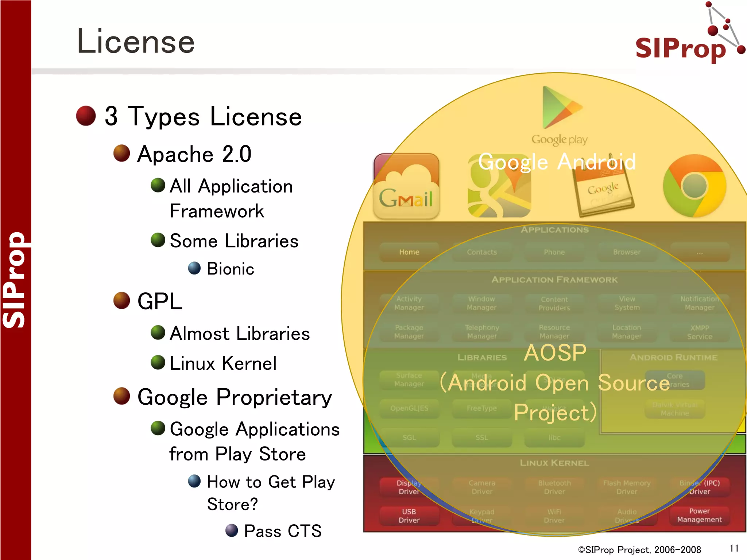Click the vertical SIProp sidebar text

click(15, 280)
